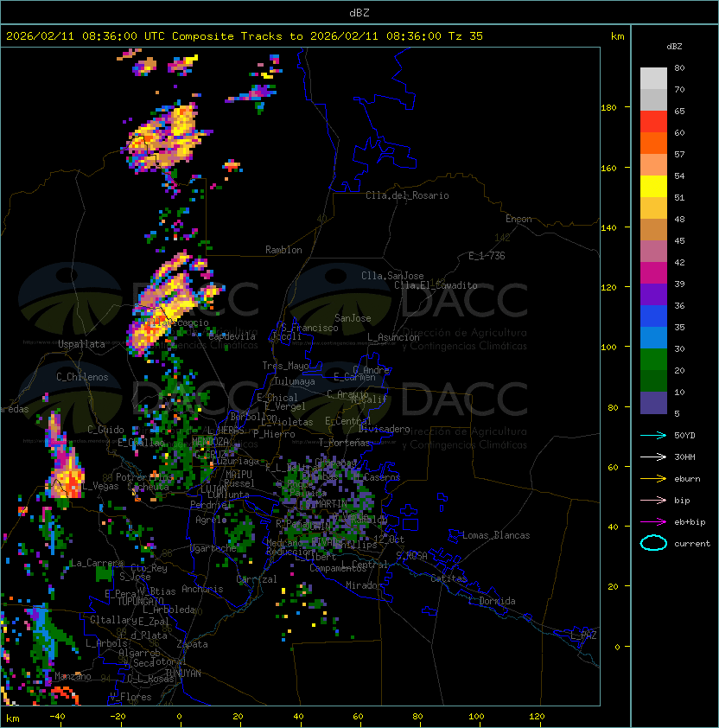Select the 54 dBZ yellow swatch
The image size is (719, 728).
(653, 186)
